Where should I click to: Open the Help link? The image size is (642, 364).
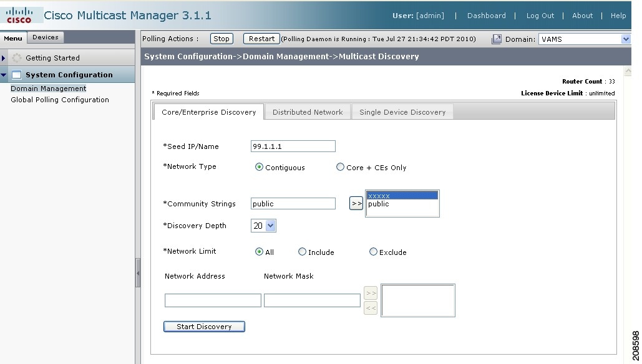[x=618, y=16]
